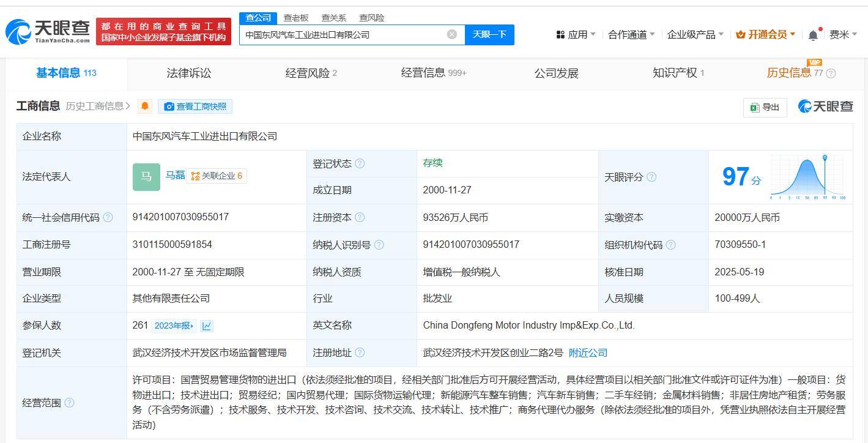This screenshot has height=443, width=868.
Task: Click address 武汉经济技术开发区创业二路2号
Action: tap(493, 352)
